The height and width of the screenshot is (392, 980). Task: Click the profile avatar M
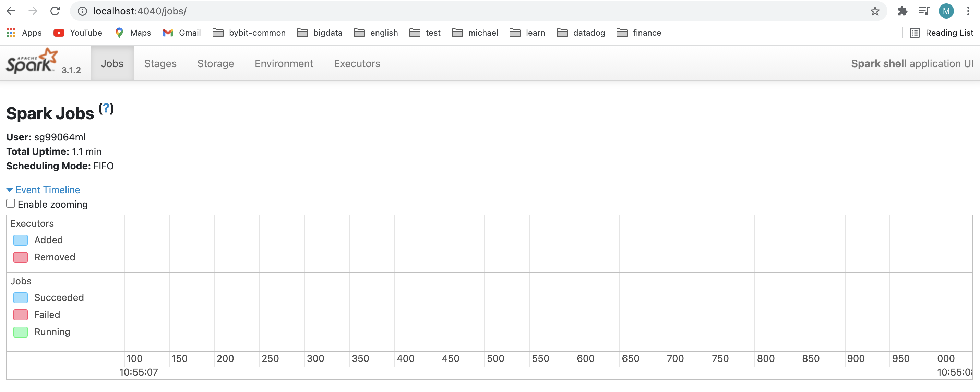tap(946, 11)
